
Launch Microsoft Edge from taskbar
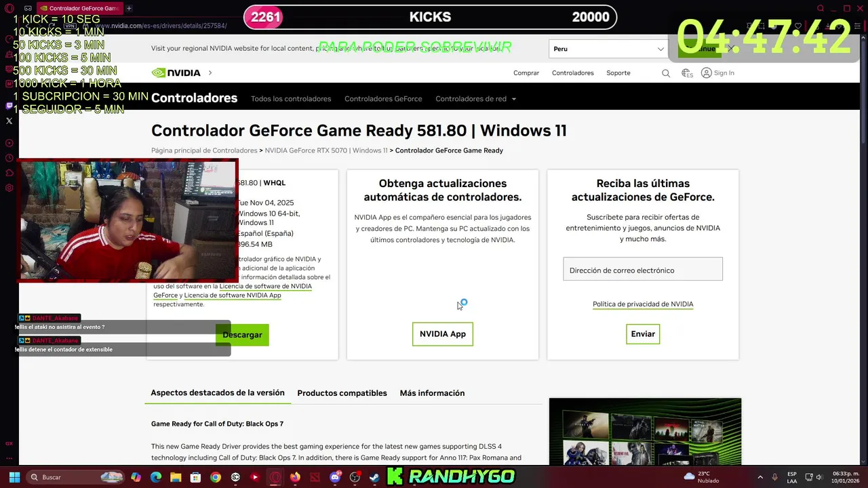[156, 477]
